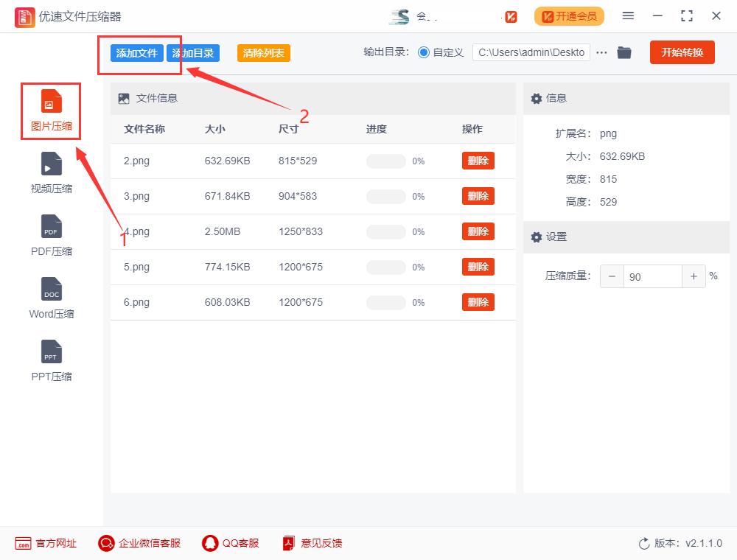The height and width of the screenshot is (560, 737).
Task: Delete 4.png using its 删除 button
Action: coord(478,231)
